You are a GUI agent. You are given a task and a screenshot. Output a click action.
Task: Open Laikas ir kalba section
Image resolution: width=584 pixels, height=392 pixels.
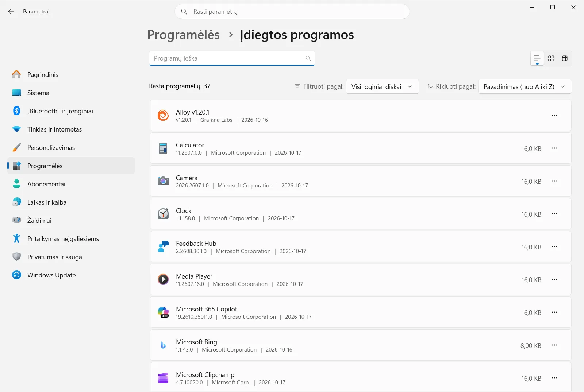(x=71, y=202)
